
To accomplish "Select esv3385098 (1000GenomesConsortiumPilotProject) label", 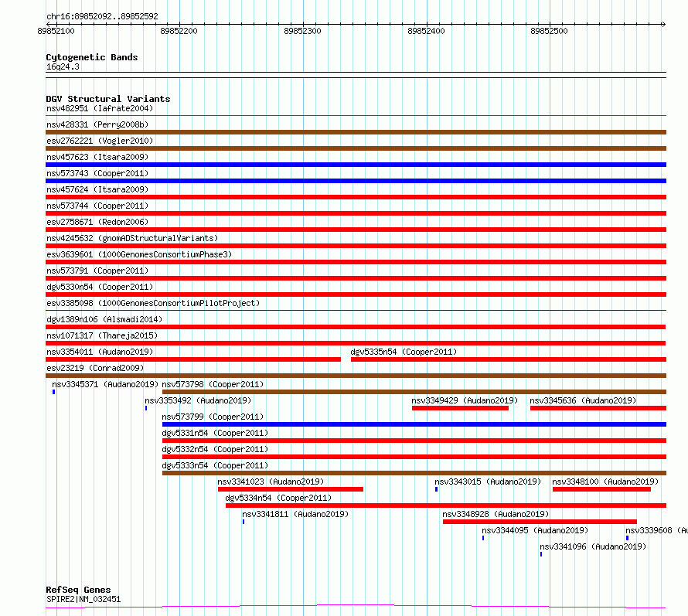I will 153,303.
